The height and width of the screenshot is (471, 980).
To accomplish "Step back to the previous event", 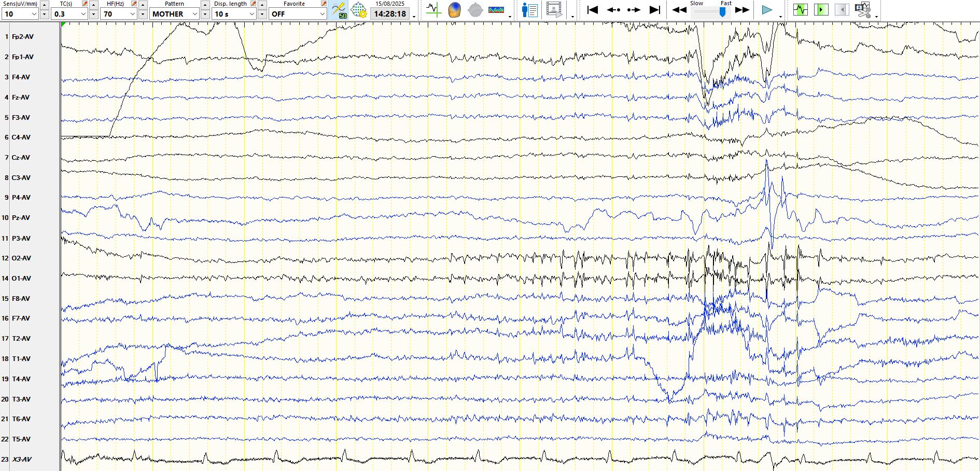I will pos(613,10).
